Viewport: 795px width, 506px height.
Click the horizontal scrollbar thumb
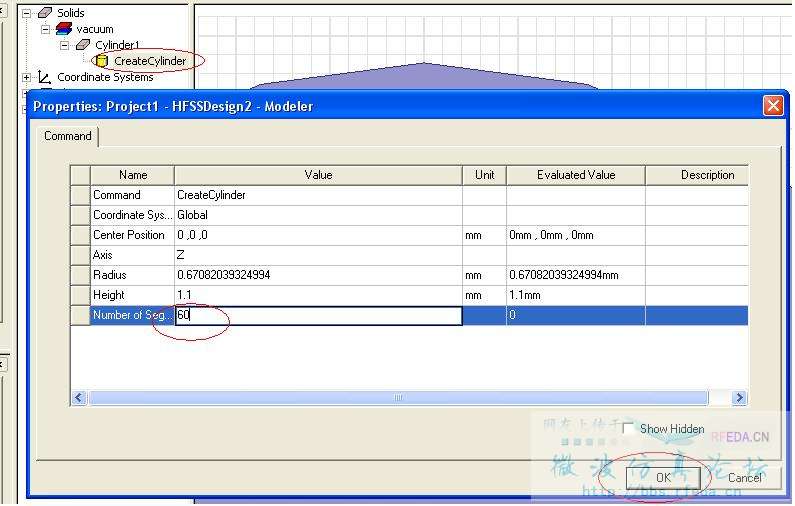click(399, 398)
